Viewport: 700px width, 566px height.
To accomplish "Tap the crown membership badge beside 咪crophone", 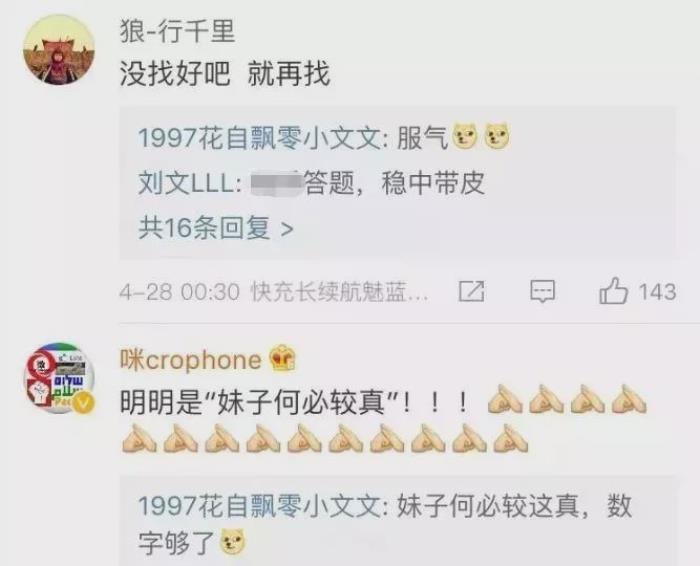I will (283, 359).
